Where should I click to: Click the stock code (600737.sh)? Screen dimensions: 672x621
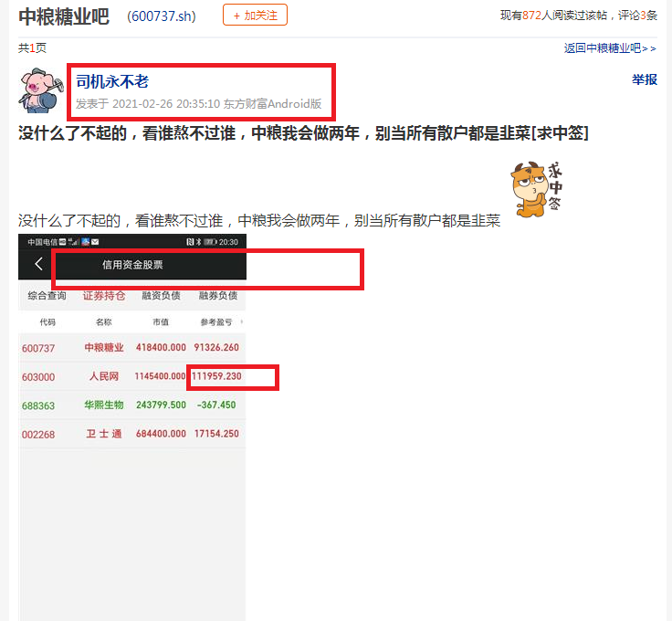(162, 16)
